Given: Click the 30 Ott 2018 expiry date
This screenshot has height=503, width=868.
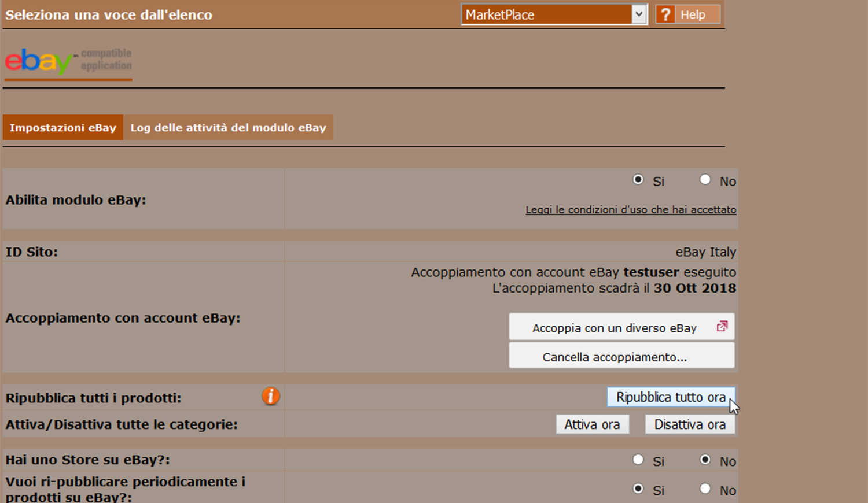Looking at the screenshot, I should coord(695,288).
